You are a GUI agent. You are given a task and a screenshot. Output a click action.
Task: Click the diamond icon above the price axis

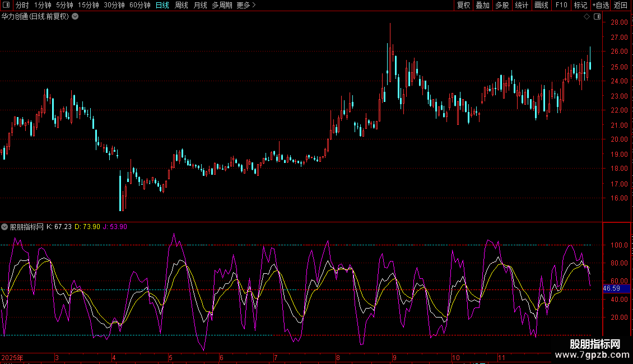tap(587, 17)
